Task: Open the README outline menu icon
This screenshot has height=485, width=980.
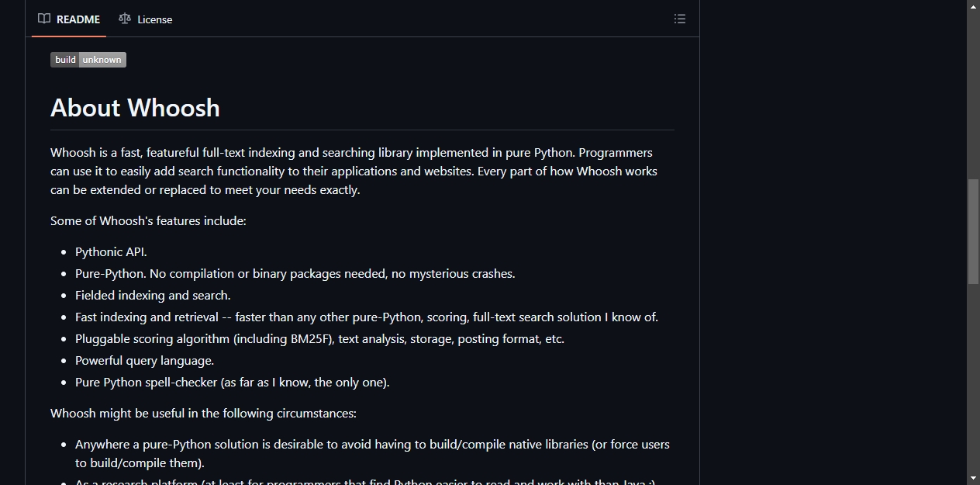Action: click(x=680, y=19)
